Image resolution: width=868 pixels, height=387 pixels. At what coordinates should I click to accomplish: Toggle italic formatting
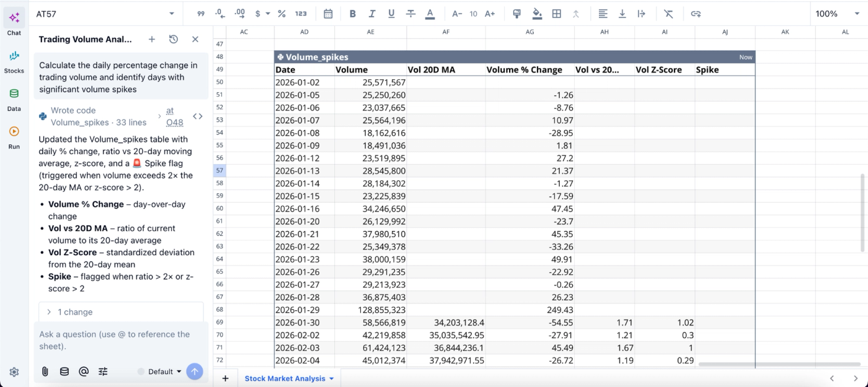tap(372, 14)
